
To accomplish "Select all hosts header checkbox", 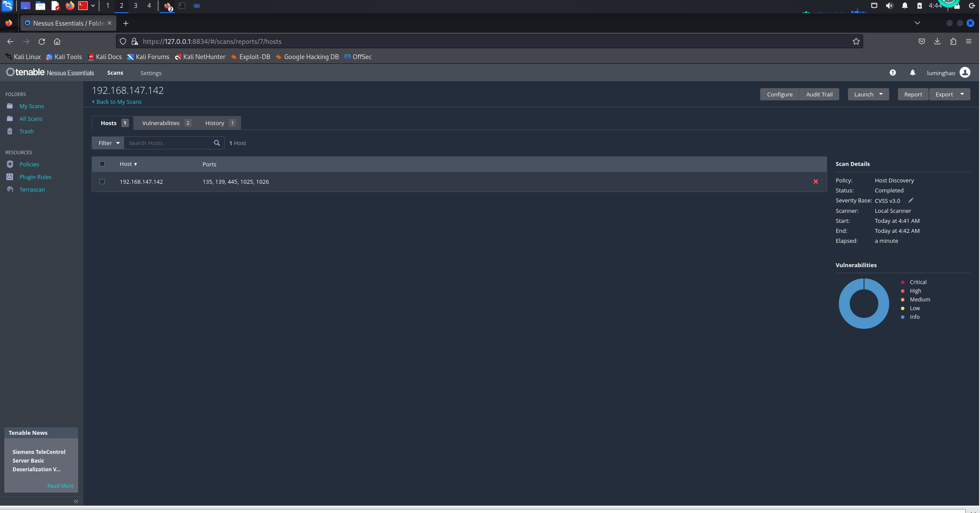I will click(x=102, y=164).
